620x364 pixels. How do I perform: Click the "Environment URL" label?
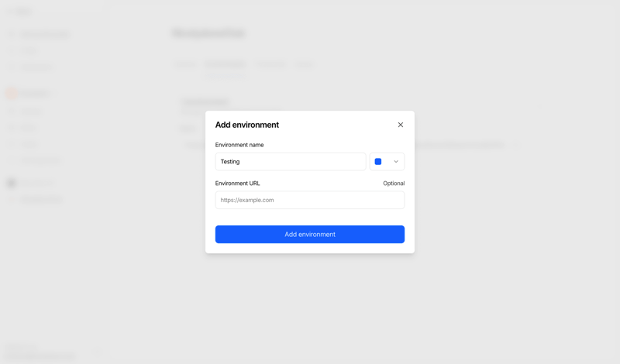[x=238, y=184]
